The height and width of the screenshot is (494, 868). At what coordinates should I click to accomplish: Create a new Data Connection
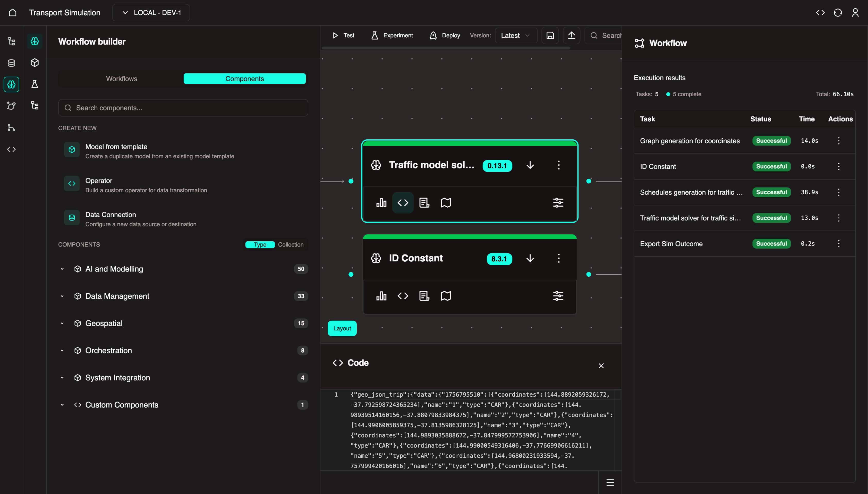click(183, 219)
